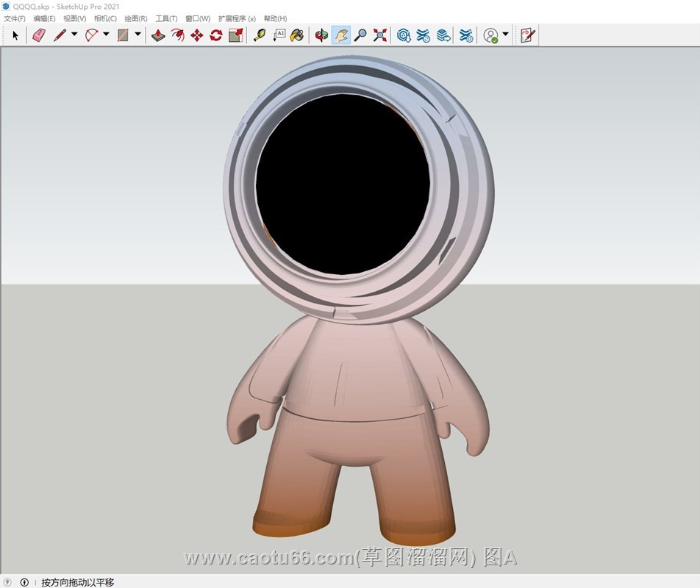Open the 相机(C) menu
Screen dimensions: 700x588
[x=105, y=18]
